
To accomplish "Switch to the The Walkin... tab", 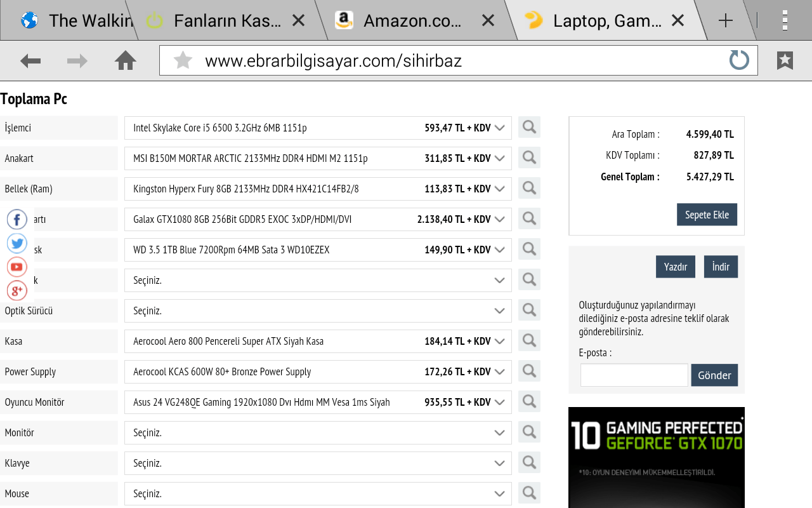I will tap(70, 20).
